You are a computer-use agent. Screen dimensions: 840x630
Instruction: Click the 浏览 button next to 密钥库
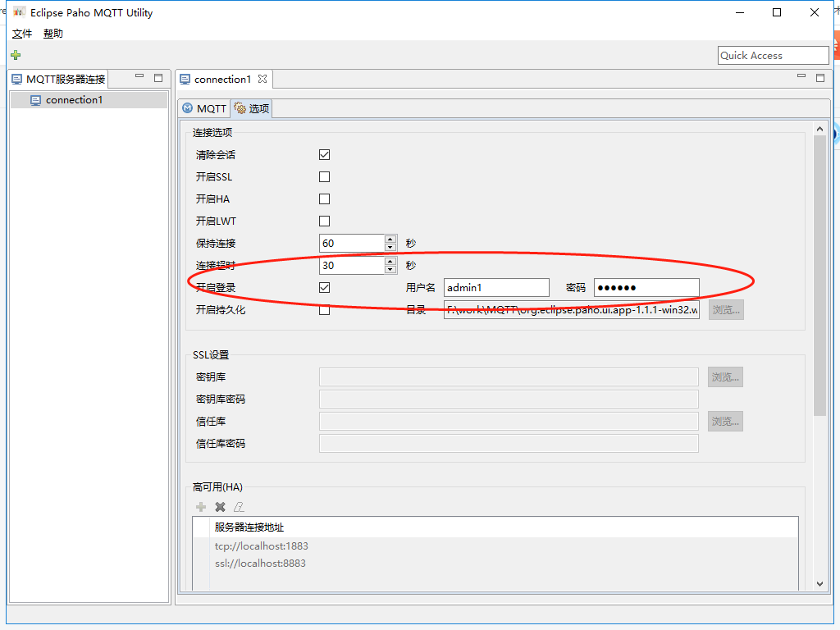tap(725, 377)
